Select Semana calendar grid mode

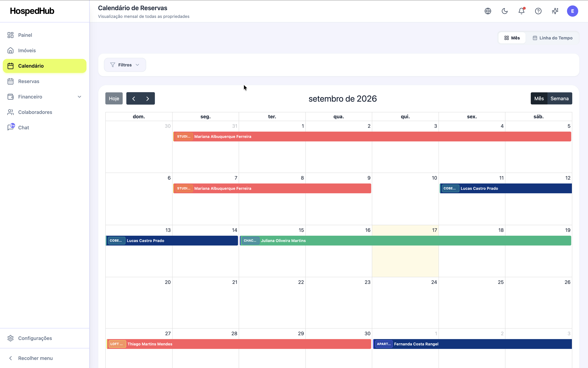coord(560,98)
